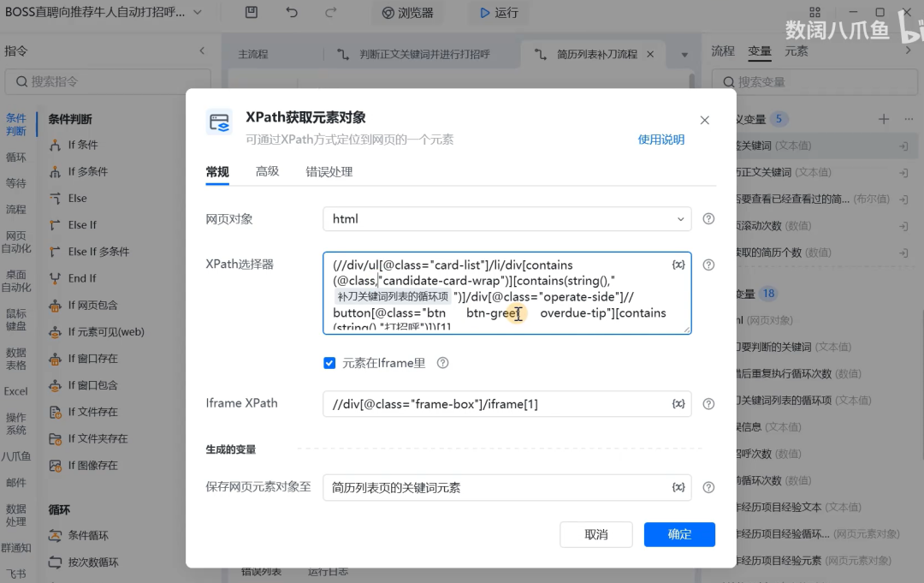This screenshot has height=583, width=924.
Task: Open the 错误处理 tab in the dialog
Action: (x=329, y=171)
